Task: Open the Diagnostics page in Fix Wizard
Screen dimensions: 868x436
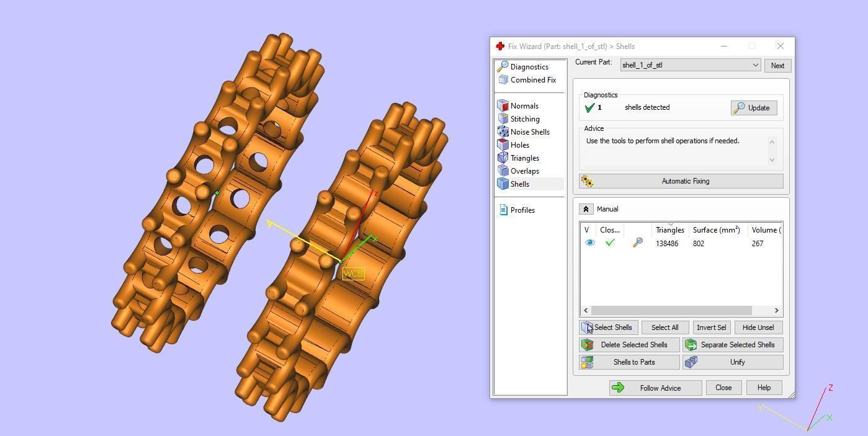Action: click(529, 66)
